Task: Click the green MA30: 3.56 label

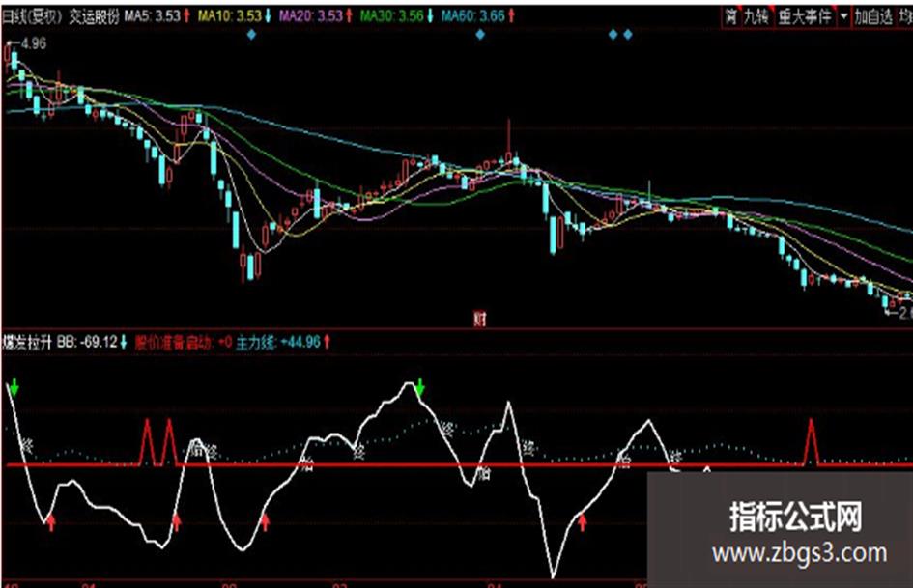Action: coord(391,16)
